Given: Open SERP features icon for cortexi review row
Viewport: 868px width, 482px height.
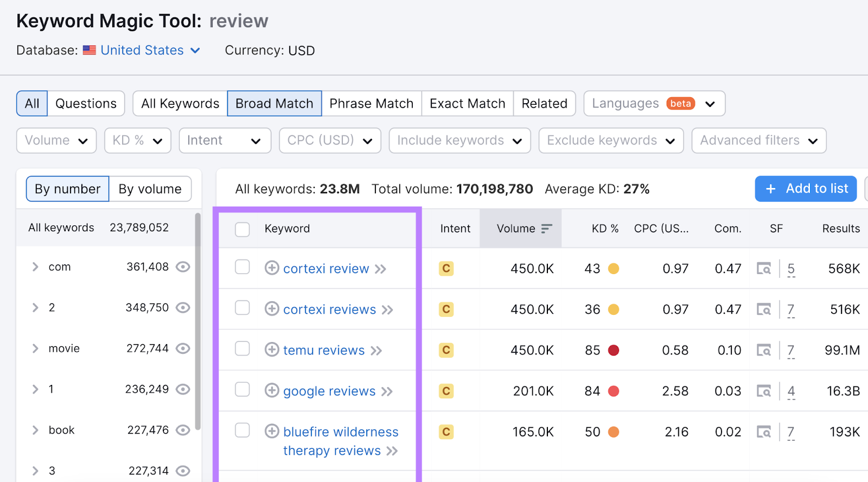Looking at the screenshot, I should [x=764, y=269].
